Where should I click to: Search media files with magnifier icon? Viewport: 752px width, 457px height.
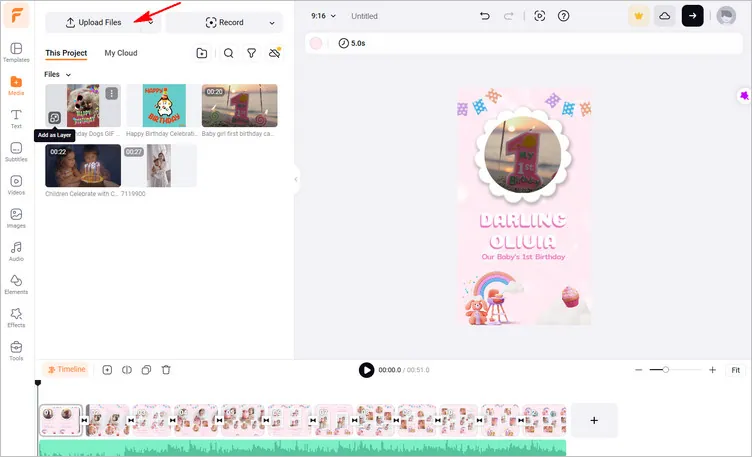(x=229, y=53)
